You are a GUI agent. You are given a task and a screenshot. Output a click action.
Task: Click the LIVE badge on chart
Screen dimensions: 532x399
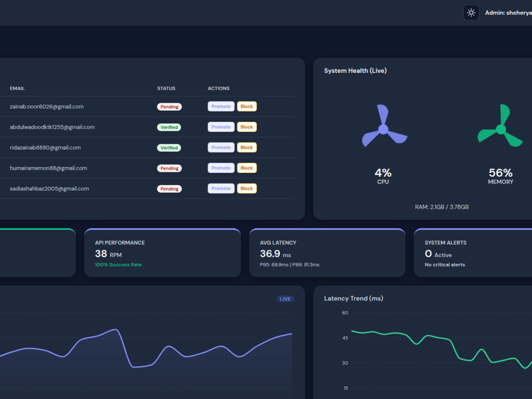click(285, 299)
